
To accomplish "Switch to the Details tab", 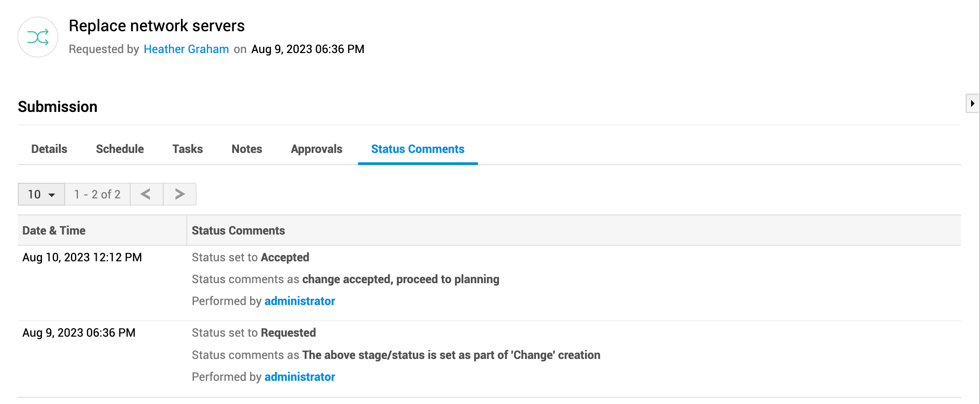I will tap(49, 149).
